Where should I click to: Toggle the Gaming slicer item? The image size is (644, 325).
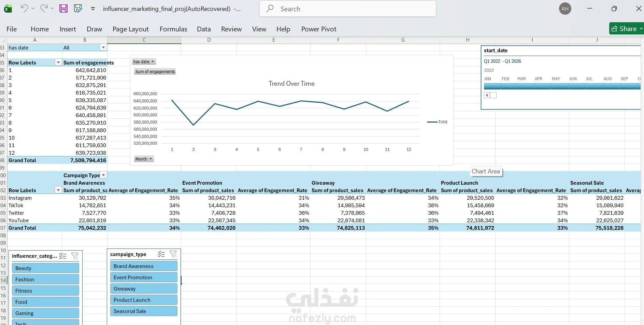click(45, 313)
